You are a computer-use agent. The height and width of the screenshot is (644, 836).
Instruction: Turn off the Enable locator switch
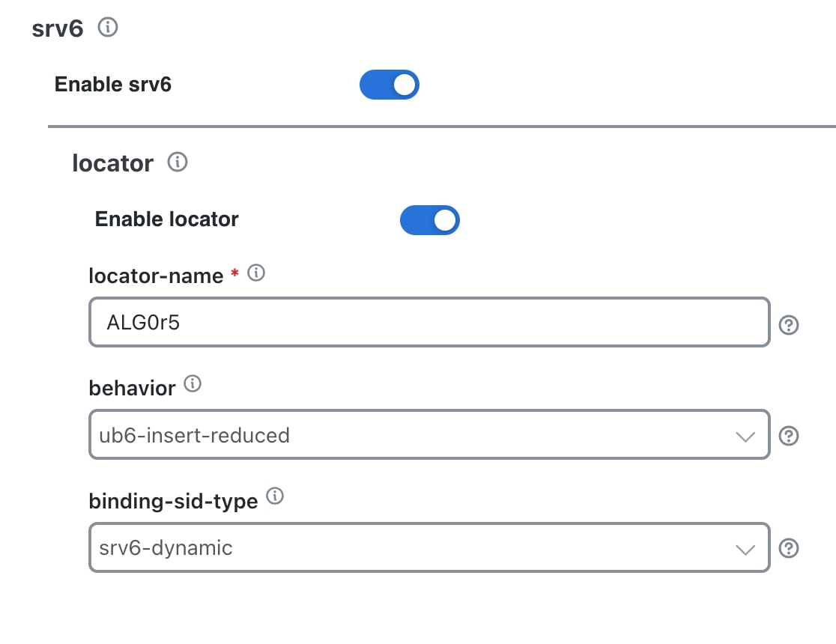pos(429,219)
